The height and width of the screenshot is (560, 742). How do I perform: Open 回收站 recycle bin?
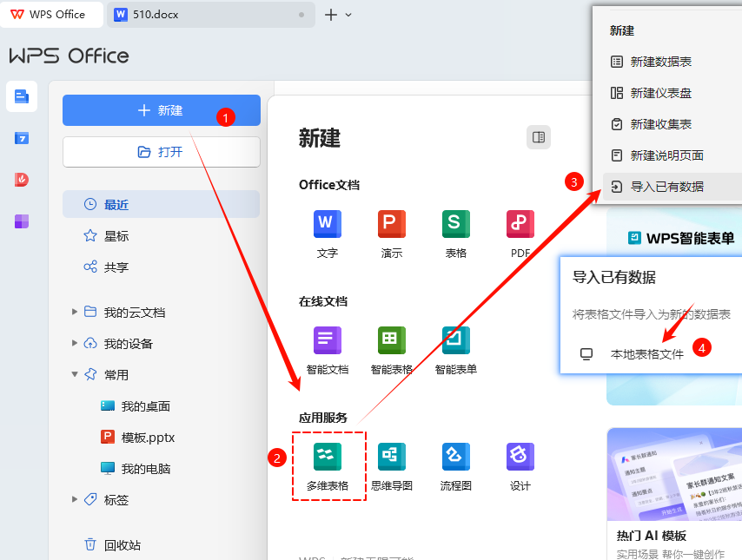(x=112, y=545)
